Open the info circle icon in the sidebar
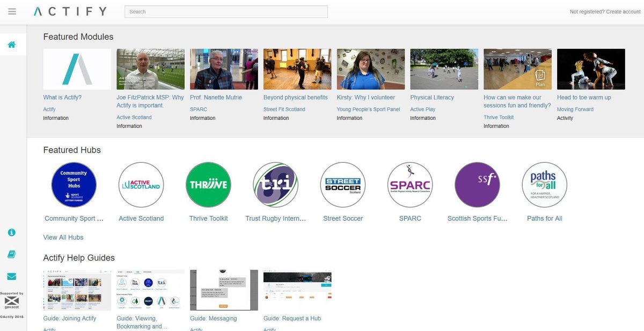The image size is (644, 331). (x=12, y=233)
